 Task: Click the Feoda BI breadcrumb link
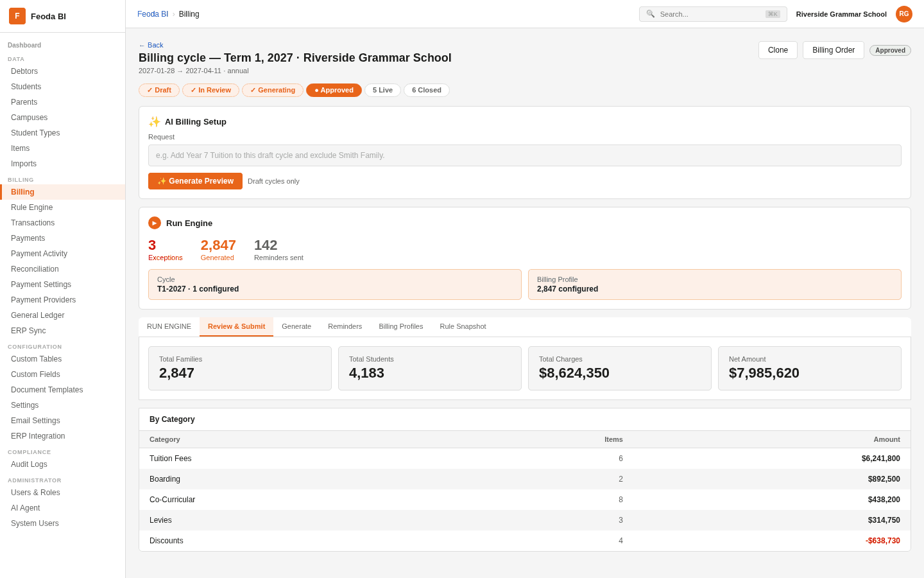[x=153, y=14]
